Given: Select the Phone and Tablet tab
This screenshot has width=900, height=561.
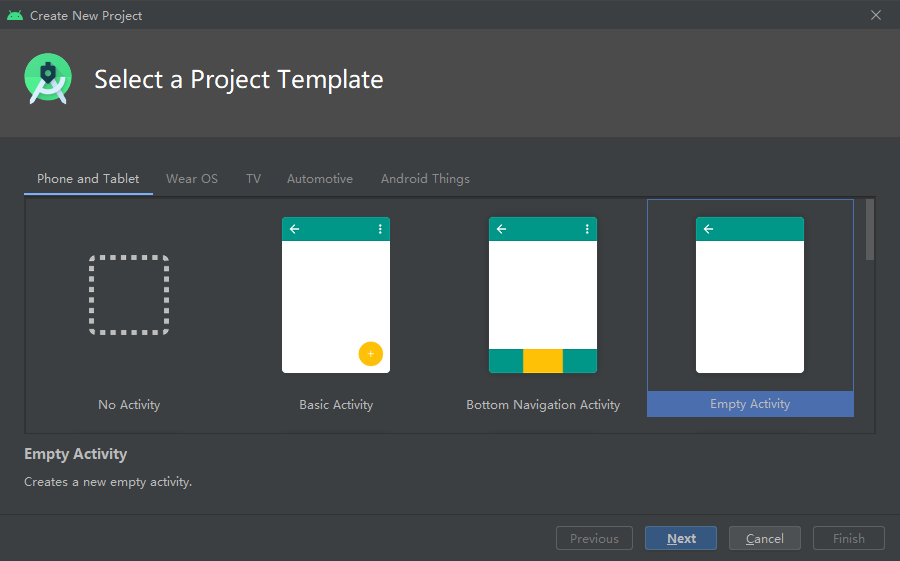Looking at the screenshot, I should tap(88, 179).
